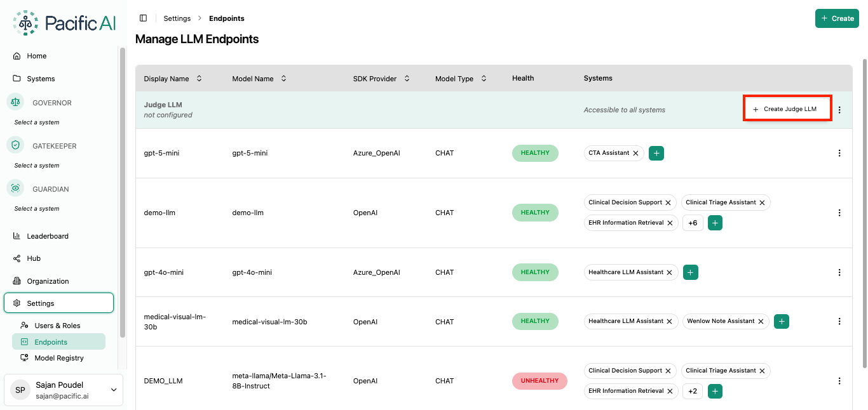Viewport: 868px width, 410px height.
Task: Add a system to gpt-5-mini endpoint
Action: point(656,153)
